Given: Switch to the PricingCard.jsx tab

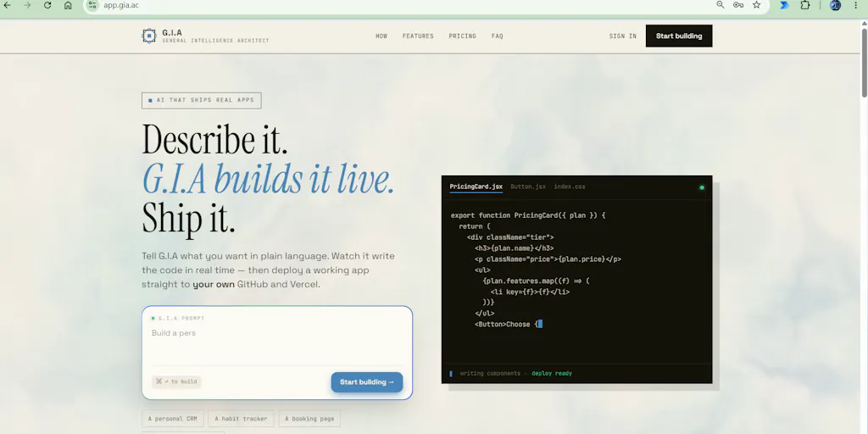Looking at the screenshot, I should (x=476, y=186).
